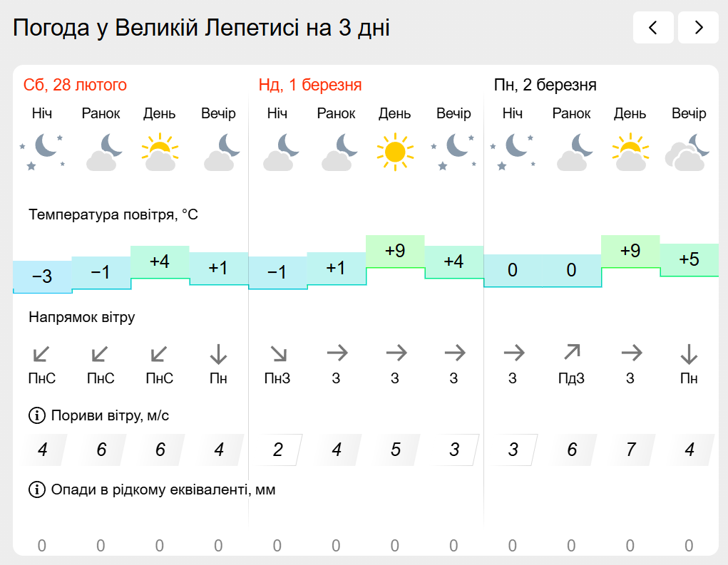The width and height of the screenshot is (728, 565).
Task: Click the next arrow button
Action: (x=698, y=28)
